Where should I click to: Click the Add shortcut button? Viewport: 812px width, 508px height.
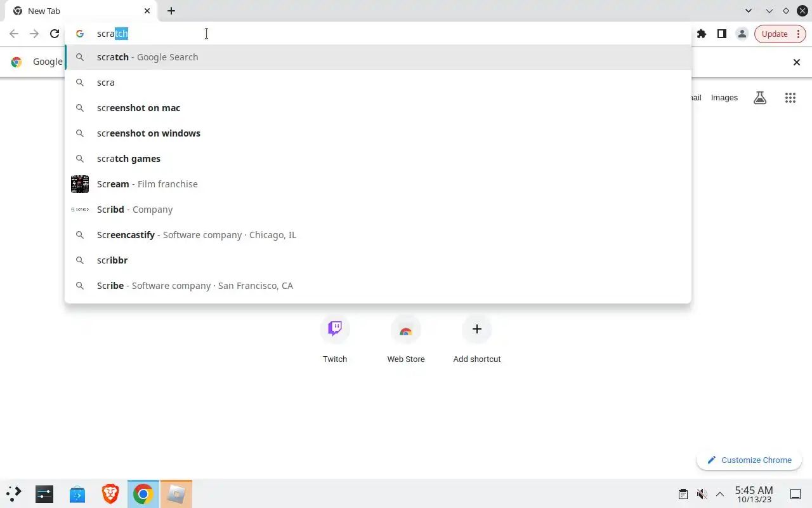click(477, 340)
